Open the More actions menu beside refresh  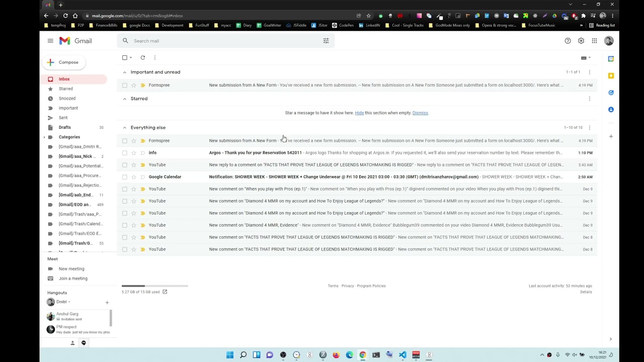click(155, 57)
